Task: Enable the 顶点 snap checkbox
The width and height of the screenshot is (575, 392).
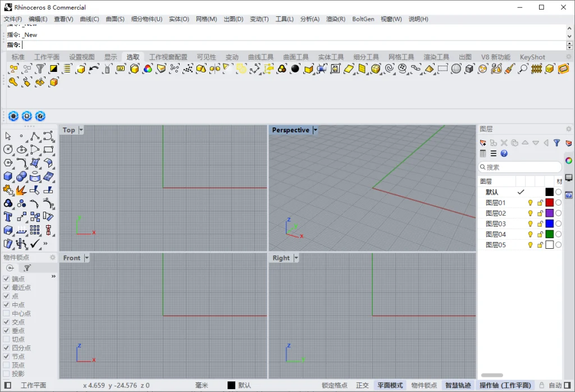Action: [6, 365]
